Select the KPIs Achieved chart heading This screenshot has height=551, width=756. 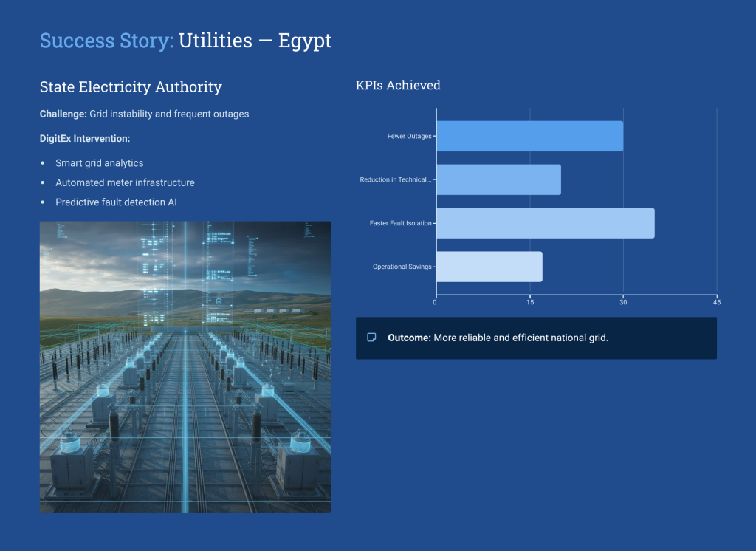398,86
